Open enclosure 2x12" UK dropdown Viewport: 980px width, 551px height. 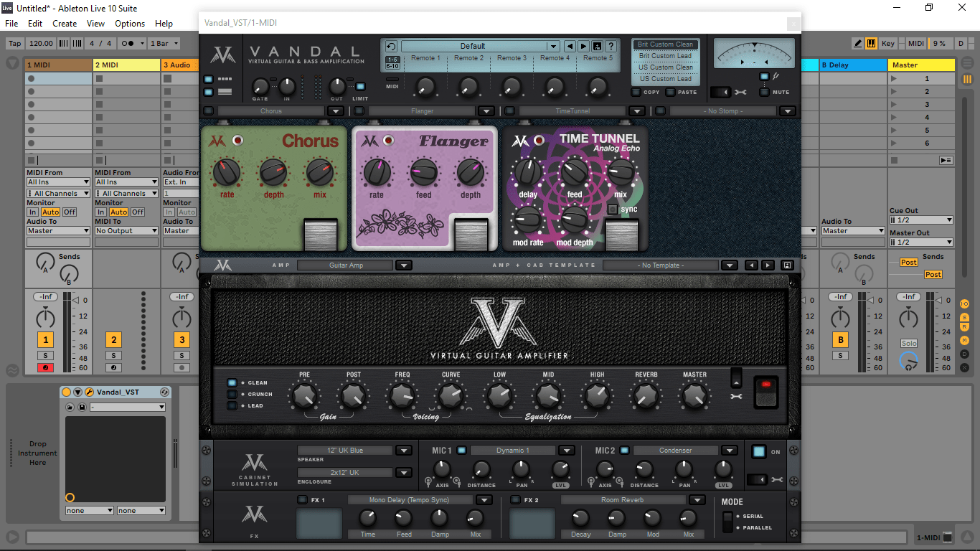click(404, 473)
